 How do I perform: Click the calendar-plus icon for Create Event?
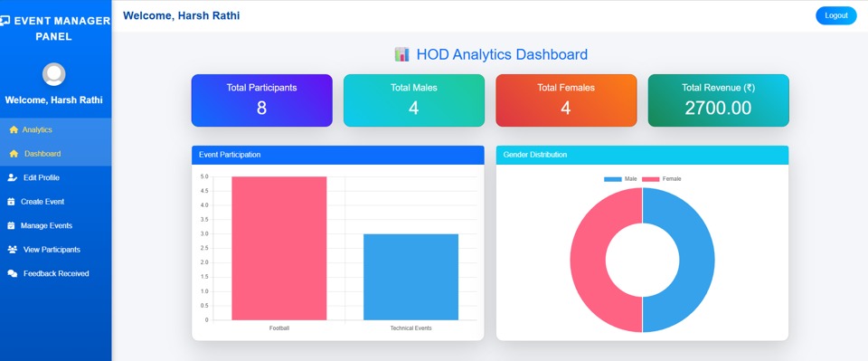pos(11,202)
